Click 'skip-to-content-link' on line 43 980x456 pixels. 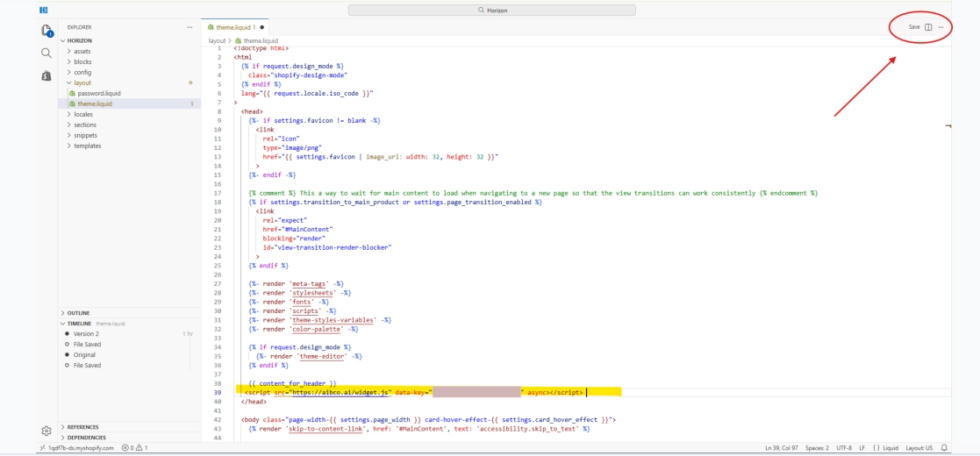323,429
